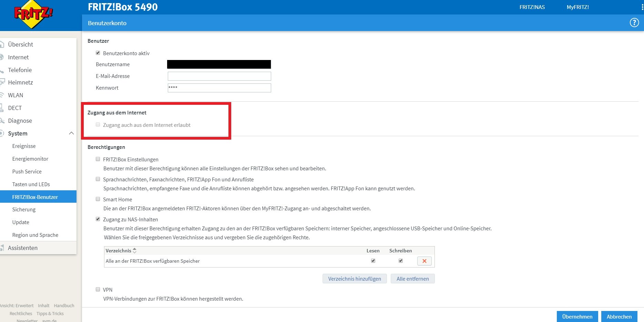Select FRITZ!Box-Benutzer in sidebar
Screen dimensions: 644x322
tap(38, 197)
